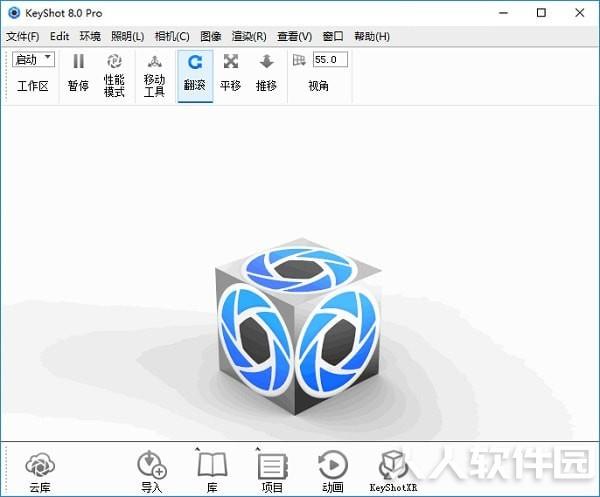This screenshot has width=600, height=497.
Task: Open the 移动工具 move tool
Action: pyautogui.click(x=154, y=75)
